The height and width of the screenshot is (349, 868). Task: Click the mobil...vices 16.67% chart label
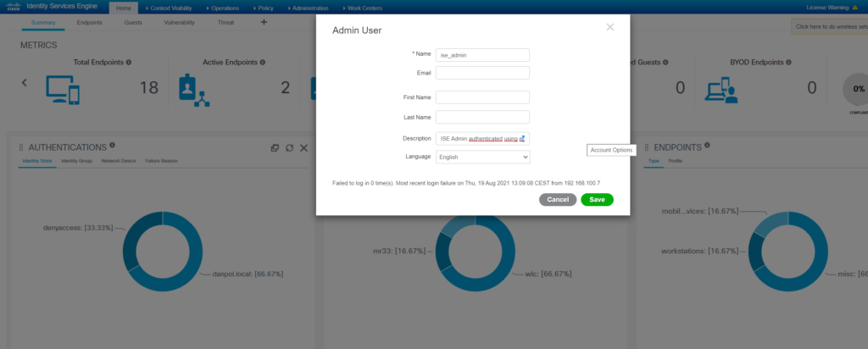[701, 211]
